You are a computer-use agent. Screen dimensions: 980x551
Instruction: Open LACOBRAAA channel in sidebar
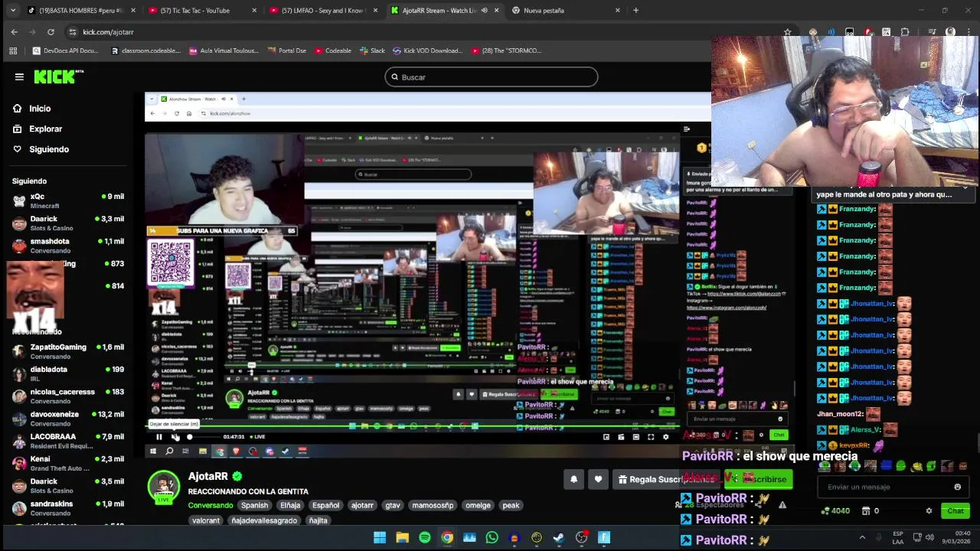pyautogui.click(x=67, y=441)
